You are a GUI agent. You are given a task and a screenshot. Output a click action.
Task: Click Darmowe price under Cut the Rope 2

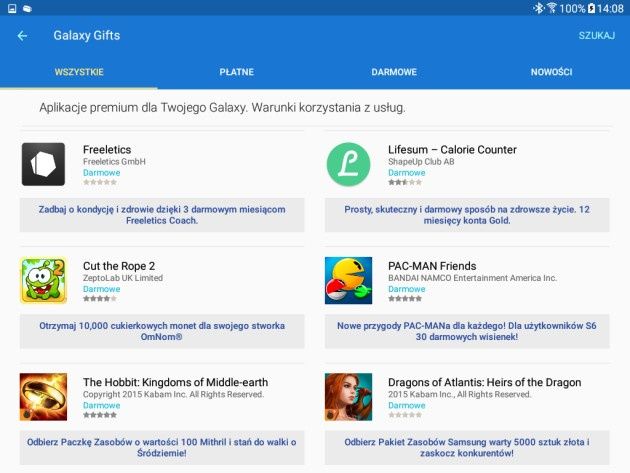[102, 289]
